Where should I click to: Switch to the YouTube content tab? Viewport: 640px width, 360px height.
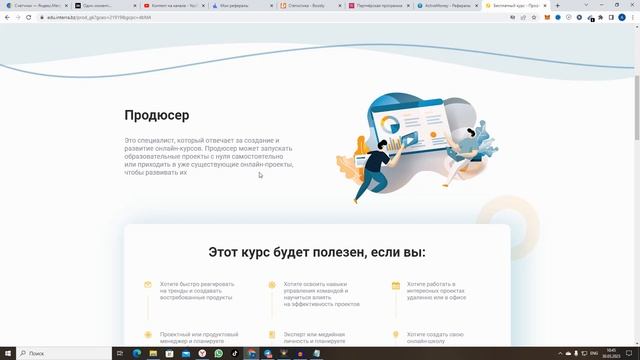174,6
